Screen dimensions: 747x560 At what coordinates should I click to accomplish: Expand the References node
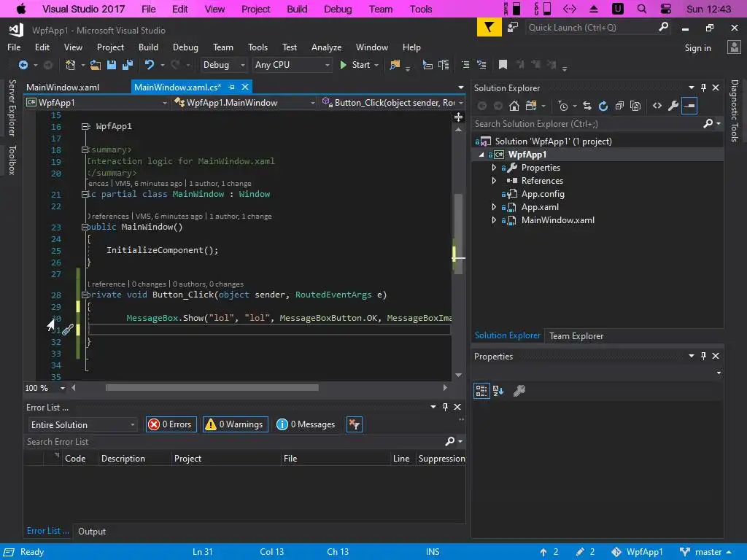pyautogui.click(x=494, y=181)
